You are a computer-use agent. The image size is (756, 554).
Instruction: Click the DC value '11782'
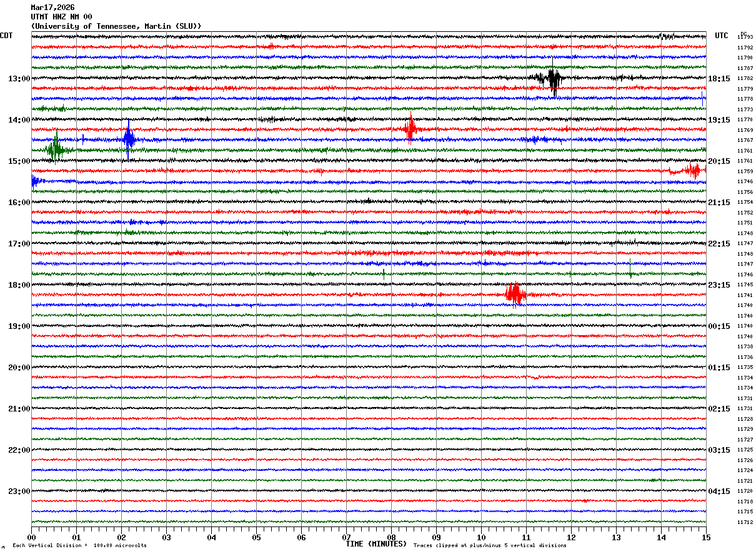click(x=745, y=79)
